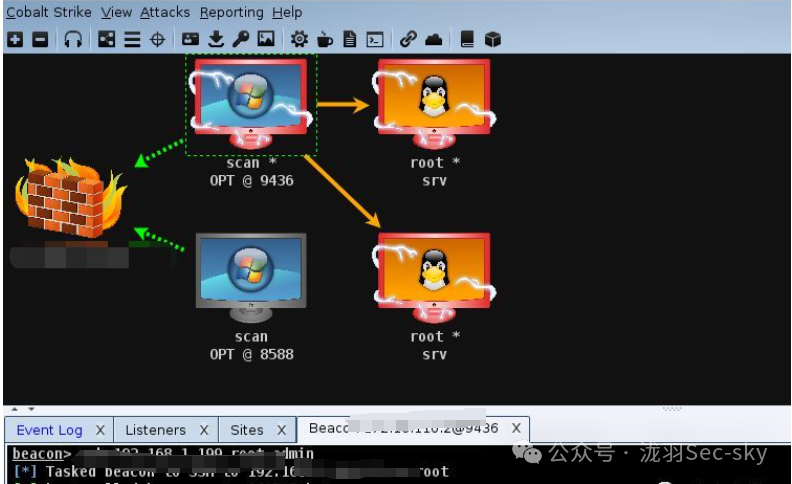Close the Event Log tab
The image size is (792, 484).
pyautogui.click(x=101, y=430)
